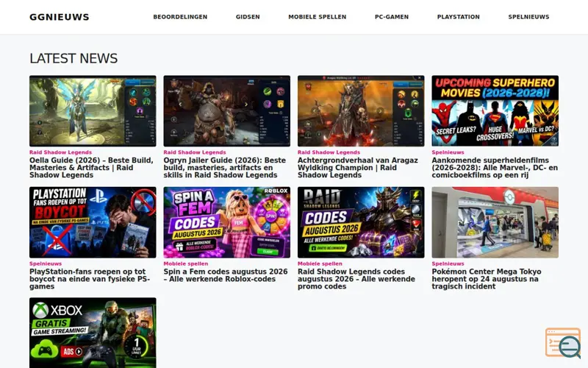Viewport: 588px width, 368px height.
Task: Open the PlayStation-fans roepen op tot boycot headline
Action: pos(90,279)
